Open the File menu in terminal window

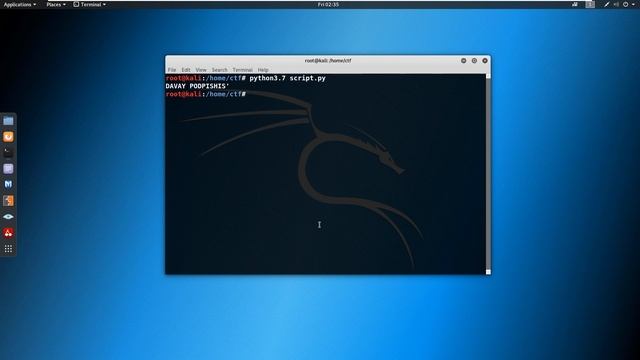tap(172, 70)
